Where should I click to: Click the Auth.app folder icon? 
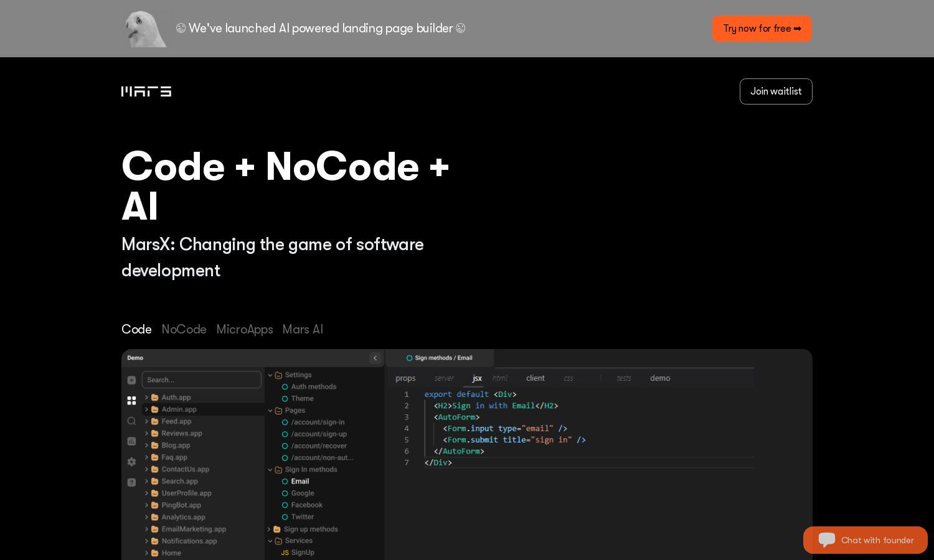click(154, 398)
